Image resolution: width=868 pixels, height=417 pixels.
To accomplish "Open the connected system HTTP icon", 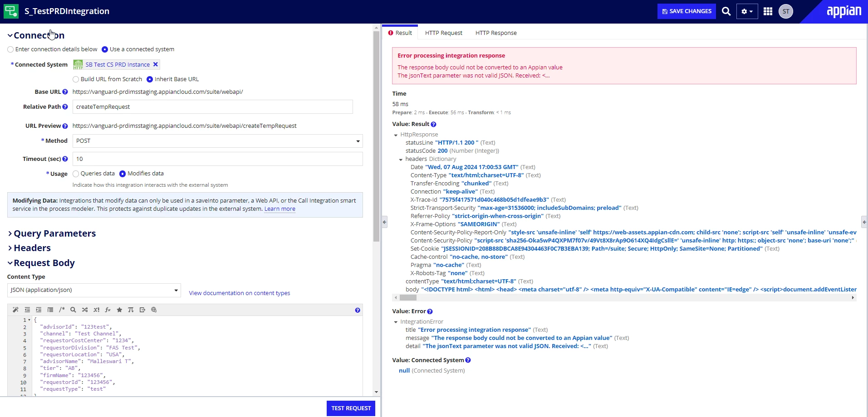I will pos(78,64).
